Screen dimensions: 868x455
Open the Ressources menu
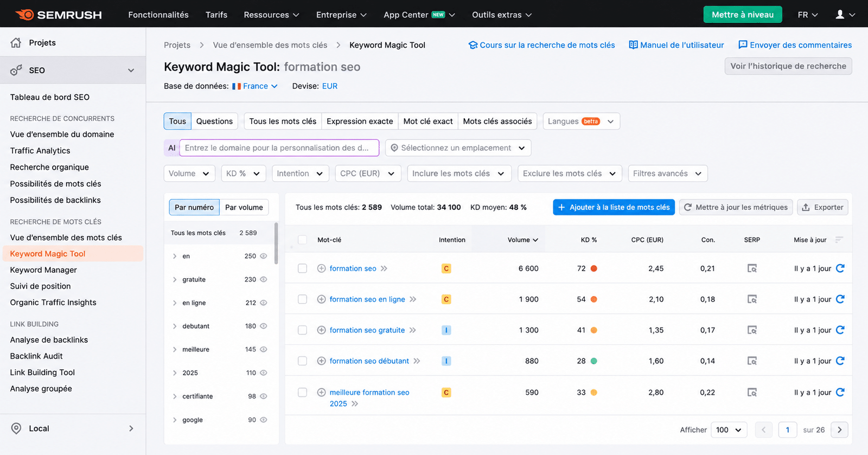pos(271,15)
